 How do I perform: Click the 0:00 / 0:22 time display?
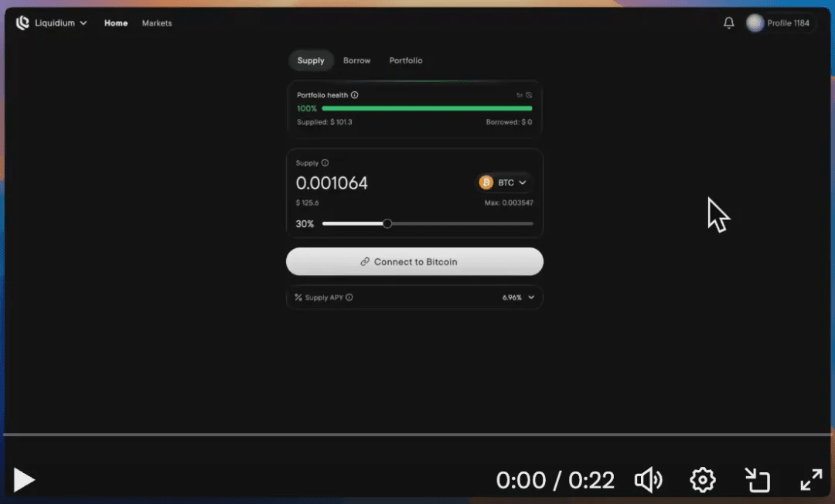[x=555, y=481]
